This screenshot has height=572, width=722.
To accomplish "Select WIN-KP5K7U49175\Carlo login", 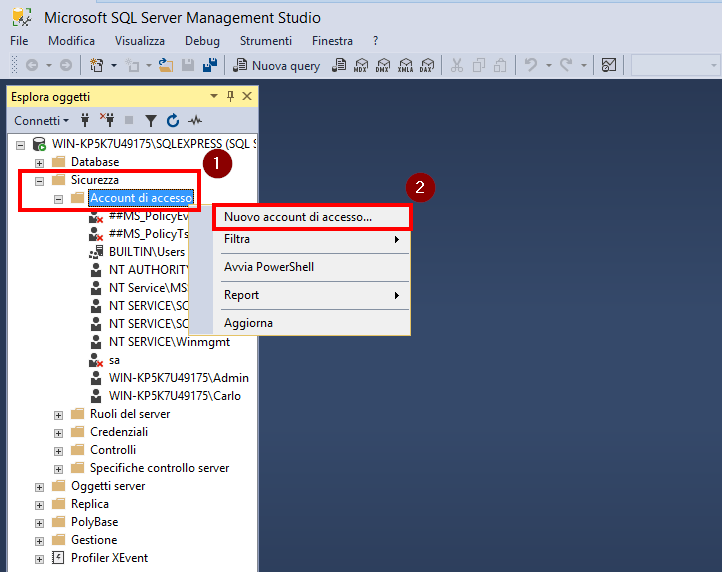I will pyautogui.click(x=175, y=396).
